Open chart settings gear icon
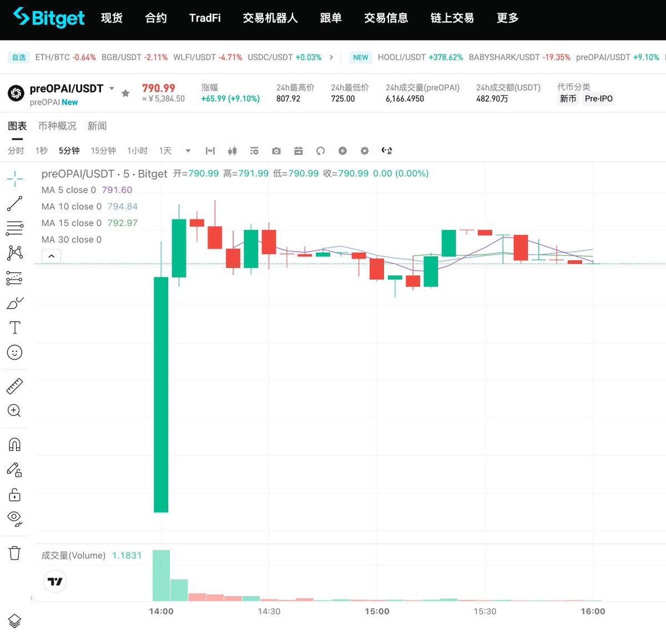 [x=365, y=151]
